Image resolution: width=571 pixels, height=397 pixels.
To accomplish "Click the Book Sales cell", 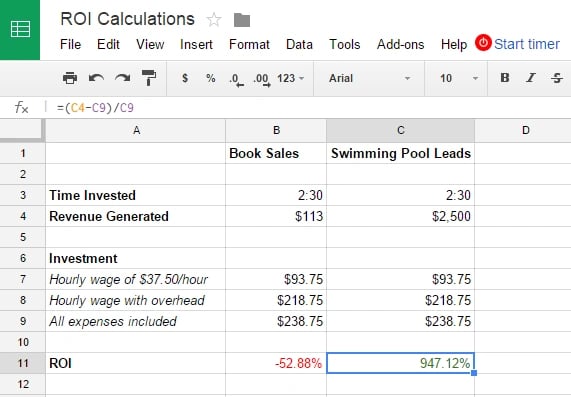I will coord(276,153).
